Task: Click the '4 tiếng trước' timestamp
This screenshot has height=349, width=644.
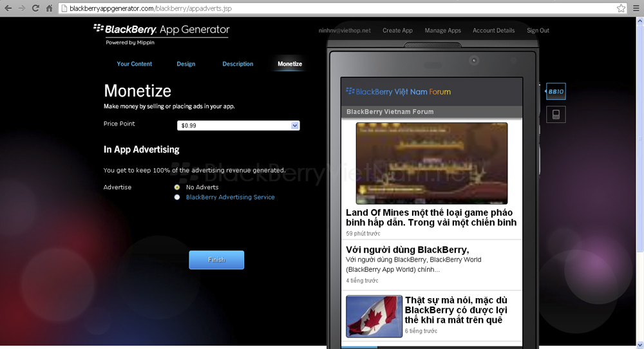Action: point(362,281)
